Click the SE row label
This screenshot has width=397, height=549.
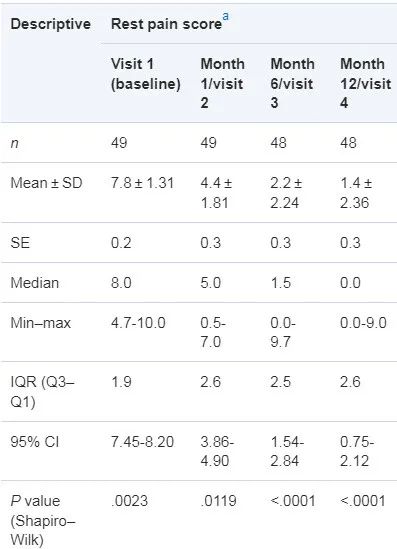click(x=20, y=243)
